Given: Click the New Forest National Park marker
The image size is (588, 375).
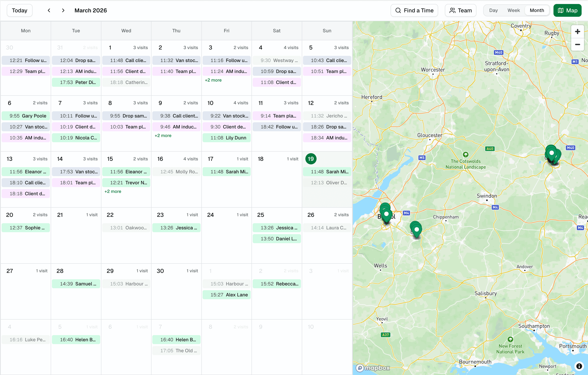Looking at the screenshot, I should pyautogui.click(x=510, y=339).
